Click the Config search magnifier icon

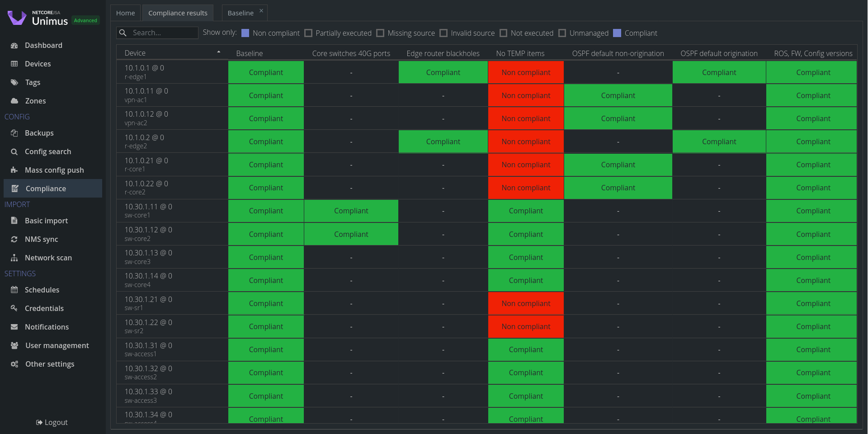[x=14, y=151]
